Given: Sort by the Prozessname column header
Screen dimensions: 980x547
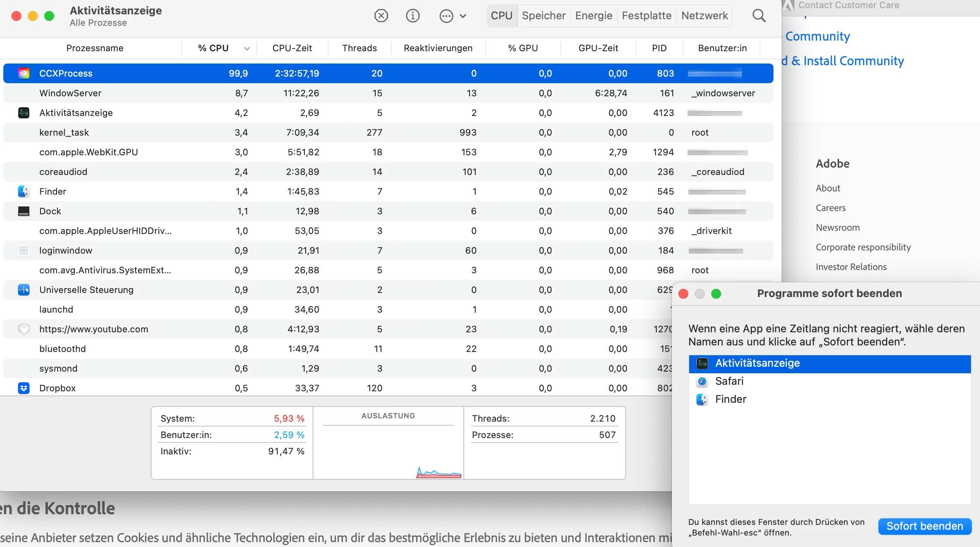Looking at the screenshot, I should click(95, 48).
